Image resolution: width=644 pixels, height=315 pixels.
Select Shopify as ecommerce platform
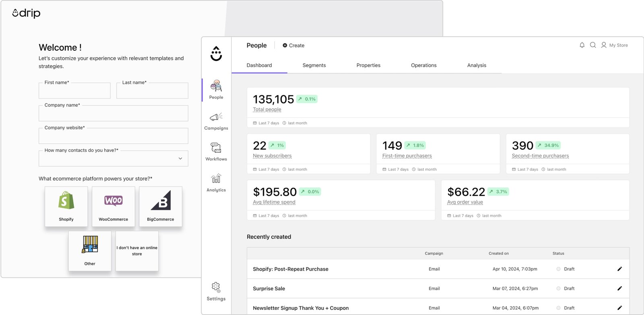pyautogui.click(x=66, y=206)
